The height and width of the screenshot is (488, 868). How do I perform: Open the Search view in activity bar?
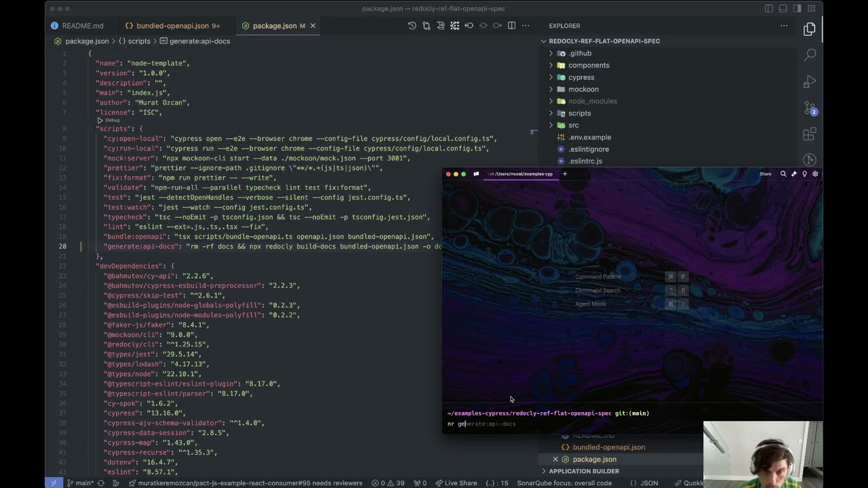(810, 55)
